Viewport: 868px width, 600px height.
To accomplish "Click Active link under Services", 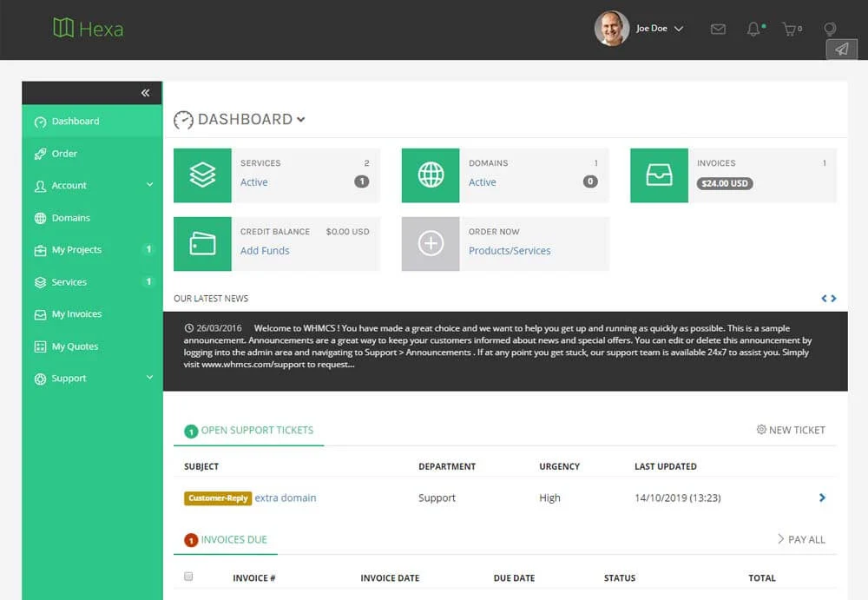I will click(x=254, y=182).
